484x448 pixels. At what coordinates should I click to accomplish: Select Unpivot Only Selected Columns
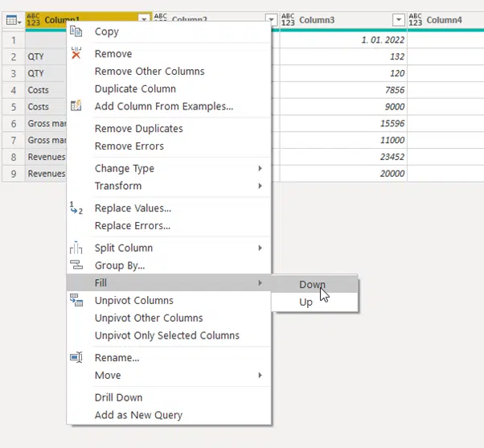[x=169, y=335]
